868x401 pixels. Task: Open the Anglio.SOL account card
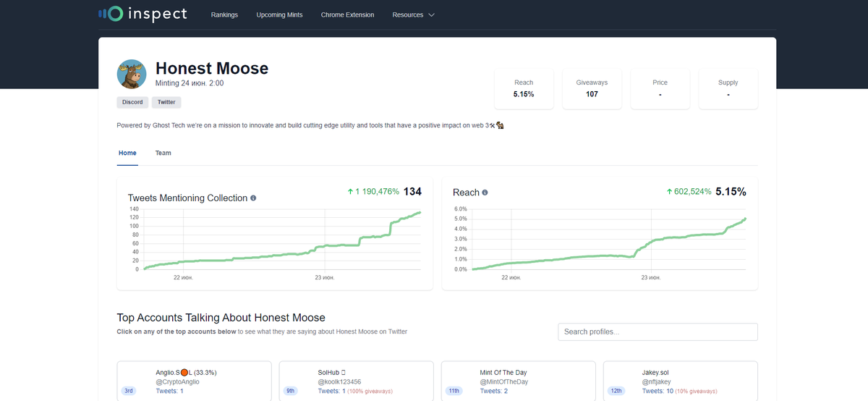194,381
